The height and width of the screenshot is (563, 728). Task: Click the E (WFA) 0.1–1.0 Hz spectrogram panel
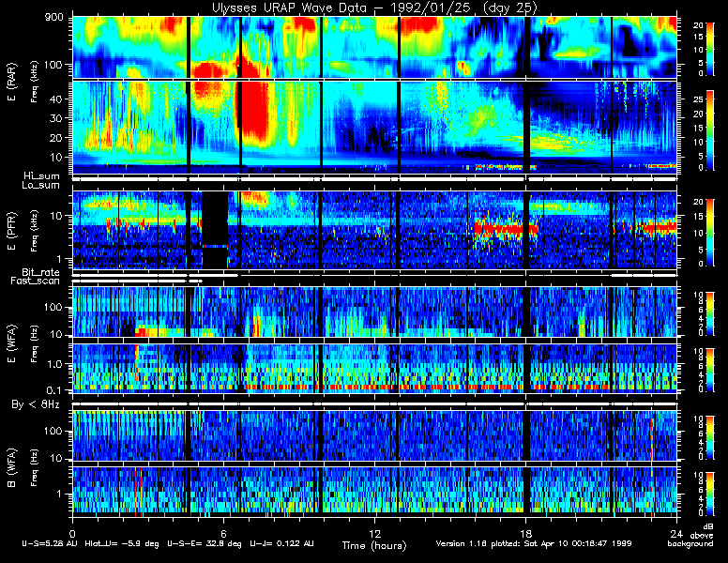click(374, 369)
